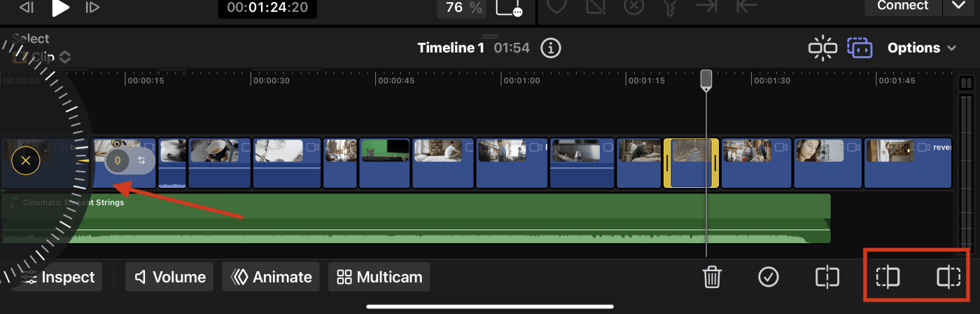Open the Clip selection mode dropdown

click(42, 57)
